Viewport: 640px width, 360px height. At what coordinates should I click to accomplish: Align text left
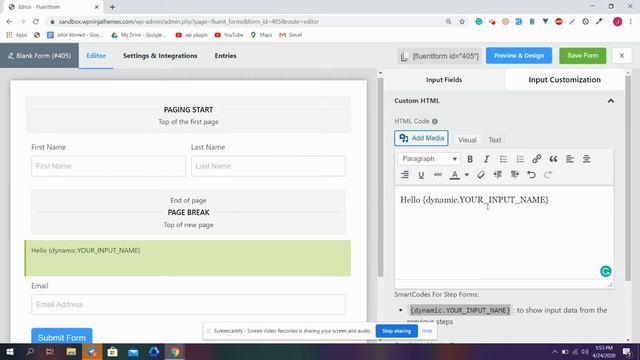coord(570,159)
